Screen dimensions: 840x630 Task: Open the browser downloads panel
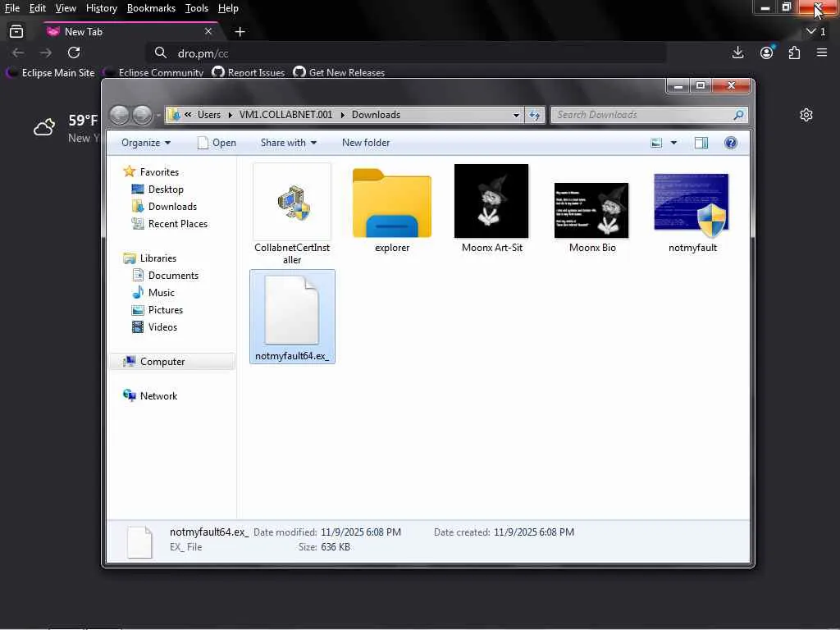coord(737,52)
